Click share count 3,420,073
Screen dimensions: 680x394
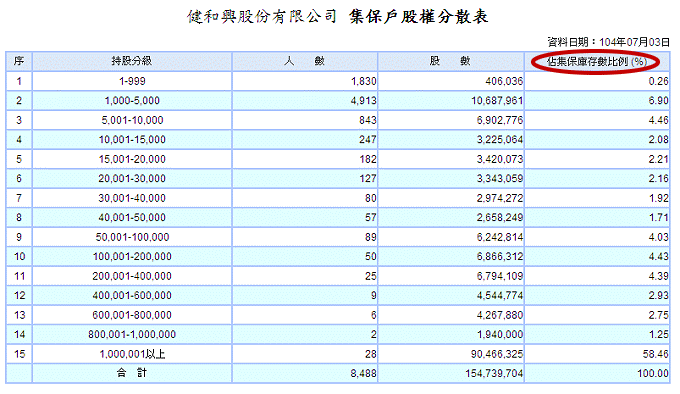pos(500,159)
